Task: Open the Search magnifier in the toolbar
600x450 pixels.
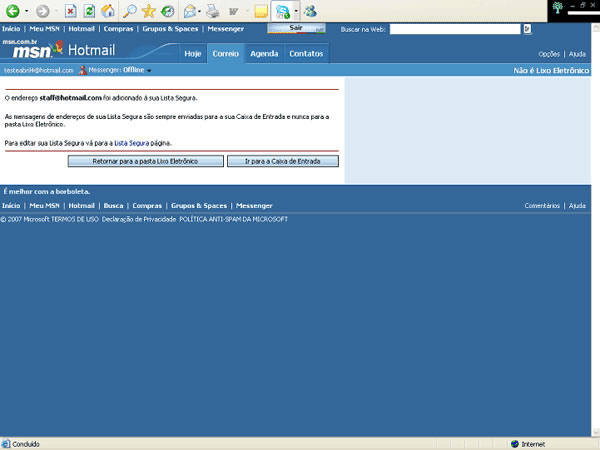Action: [x=130, y=11]
